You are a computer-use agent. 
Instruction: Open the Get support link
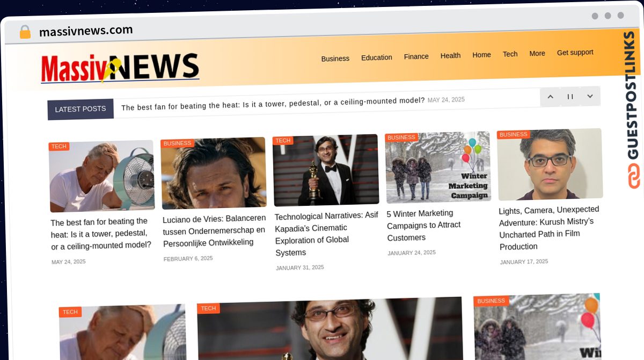tap(575, 52)
